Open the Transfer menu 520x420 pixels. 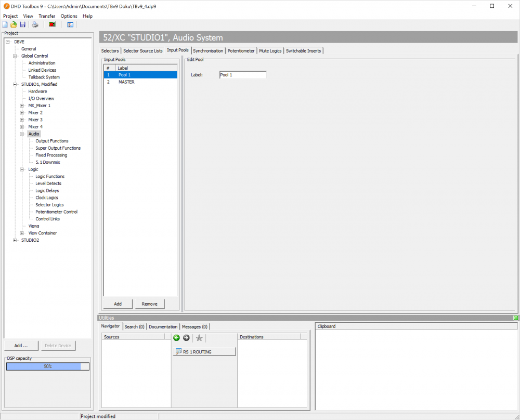(47, 16)
